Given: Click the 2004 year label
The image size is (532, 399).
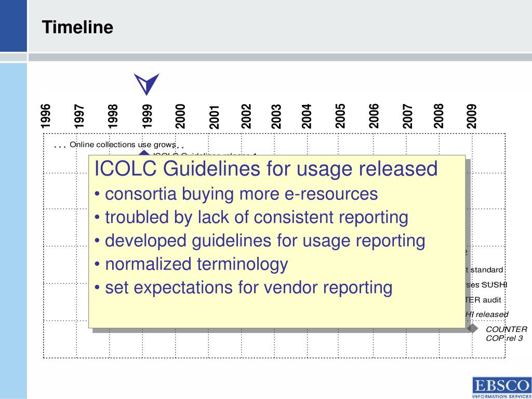Looking at the screenshot, I should (x=307, y=116).
